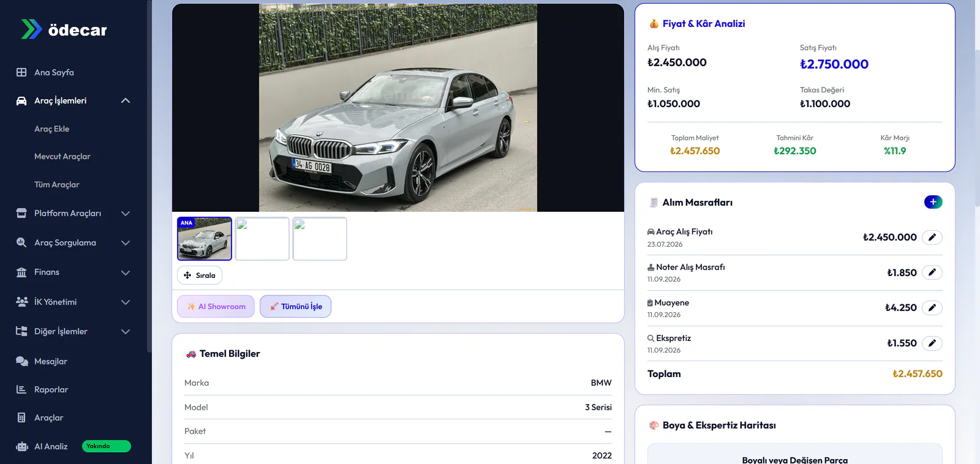This screenshot has height=464, width=980.
Task: Click the Toplam Maliyet value ₺2.457.650
Action: 695,151
